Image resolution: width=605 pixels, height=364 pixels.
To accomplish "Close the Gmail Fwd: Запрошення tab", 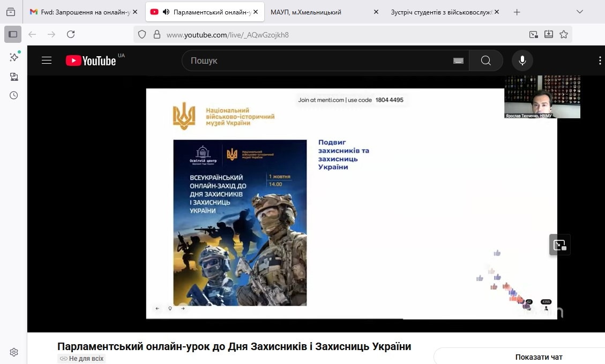I will [x=135, y=12].
